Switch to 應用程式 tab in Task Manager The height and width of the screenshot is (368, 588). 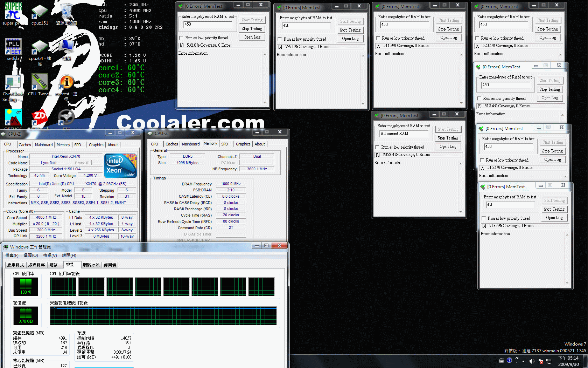(16, 265)
